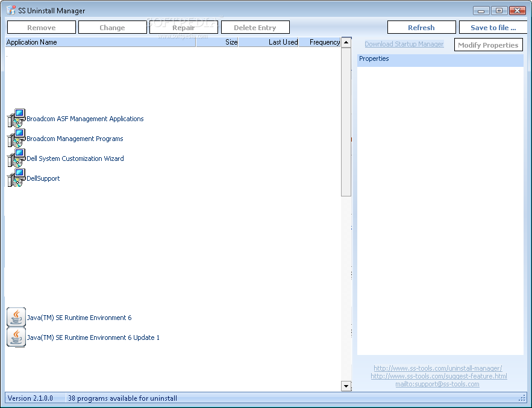Click the Repair button
Image resolution: width=532 pixels, height=408 pixels.
coord(184,28)
